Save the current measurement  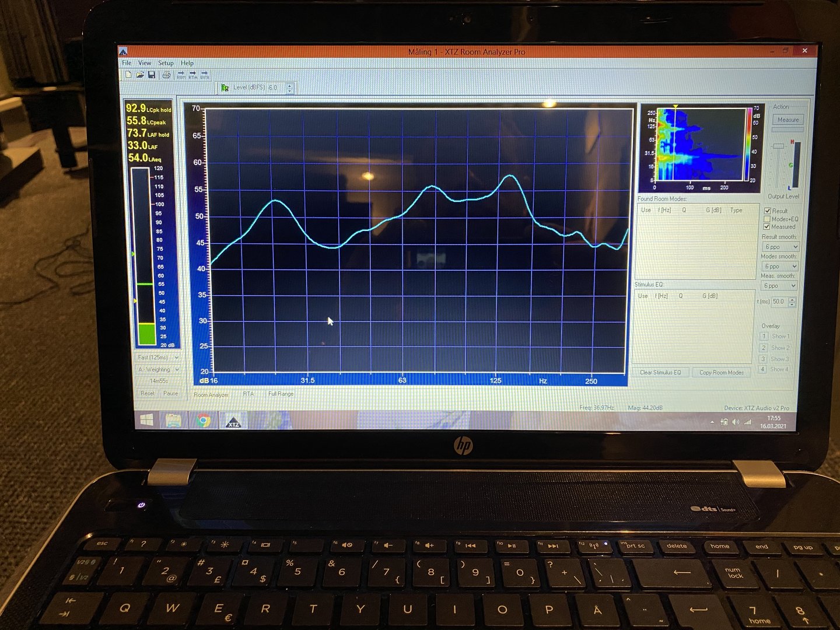point(152,75)
